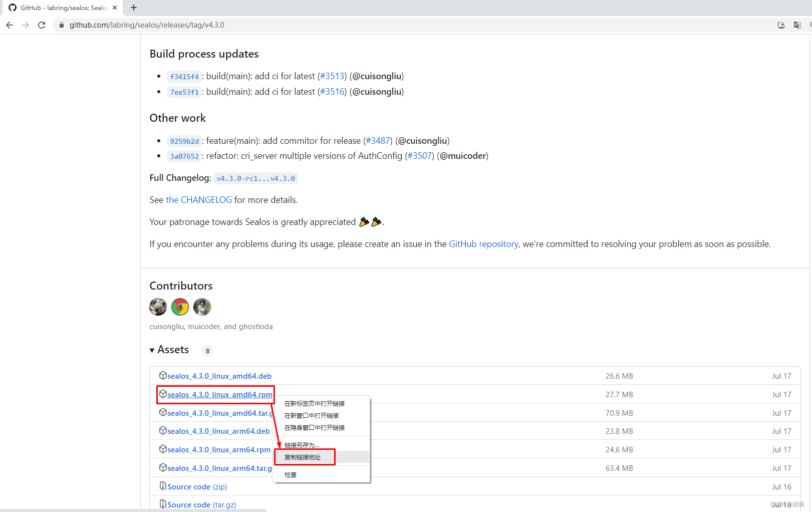Open the GitHub repository link
This screenshot has width=812, height=512.
483,244
